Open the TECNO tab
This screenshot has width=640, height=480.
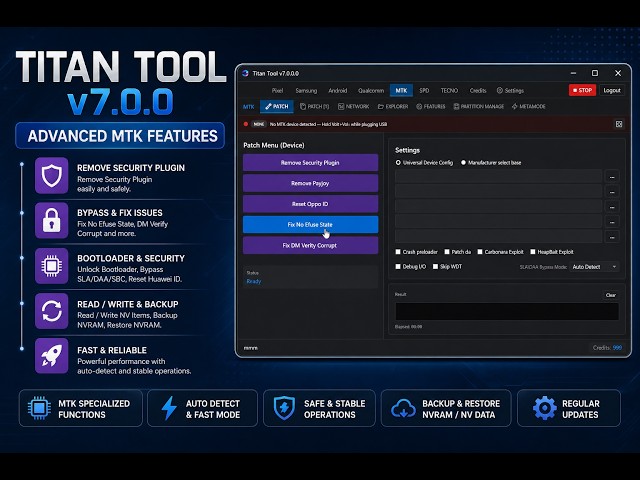[449, 91]
